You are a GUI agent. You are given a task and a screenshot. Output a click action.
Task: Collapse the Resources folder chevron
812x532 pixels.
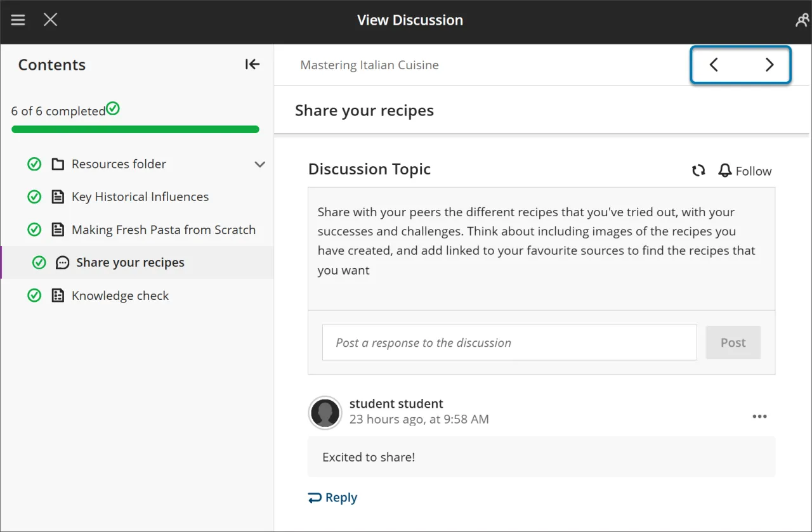[260, 164]
